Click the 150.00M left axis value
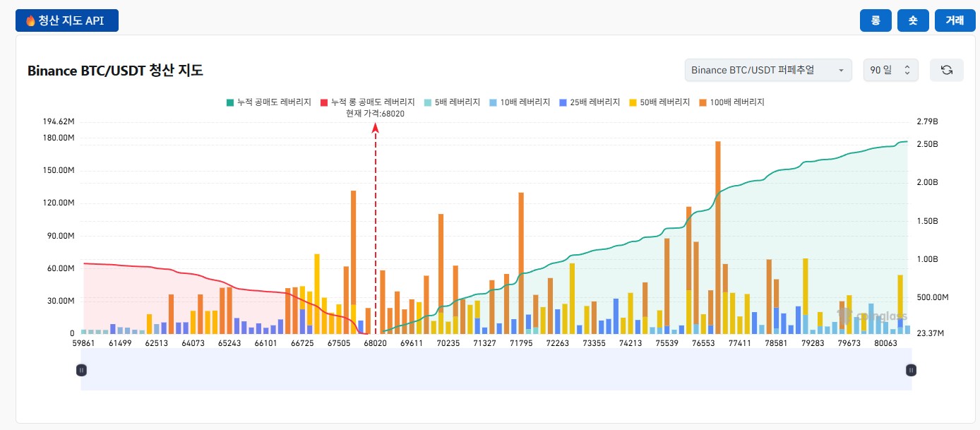The image size is (980, 430). [59, 170]
